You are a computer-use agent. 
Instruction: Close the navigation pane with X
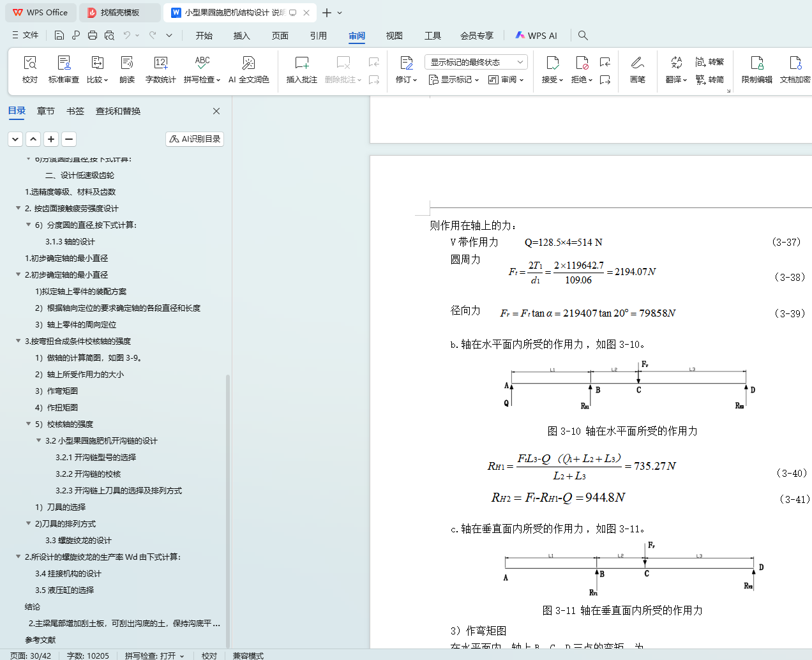tap(216, 111)
